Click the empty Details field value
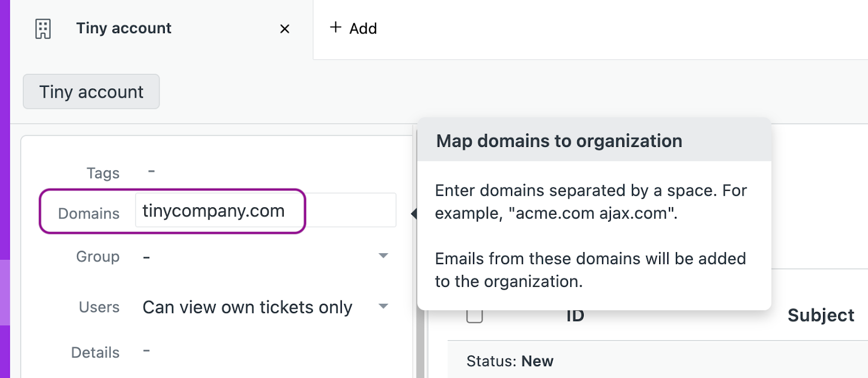Image resolution: width=868 pixels, height=378 pixels. (146, 351)
